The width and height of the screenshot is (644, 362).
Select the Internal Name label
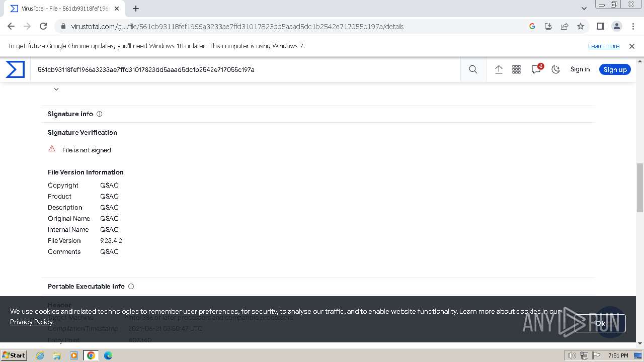click(x=68, y=229)
